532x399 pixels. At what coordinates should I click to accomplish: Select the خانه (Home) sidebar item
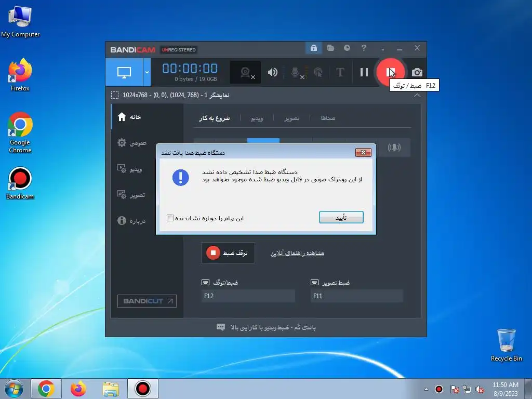(147, 117)
